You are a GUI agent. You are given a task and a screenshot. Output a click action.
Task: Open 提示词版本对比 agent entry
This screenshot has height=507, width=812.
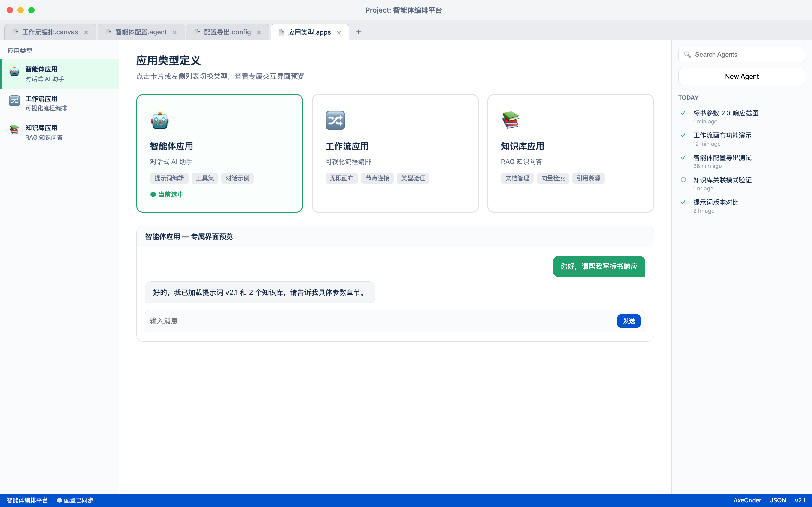(x=742, y=206)
